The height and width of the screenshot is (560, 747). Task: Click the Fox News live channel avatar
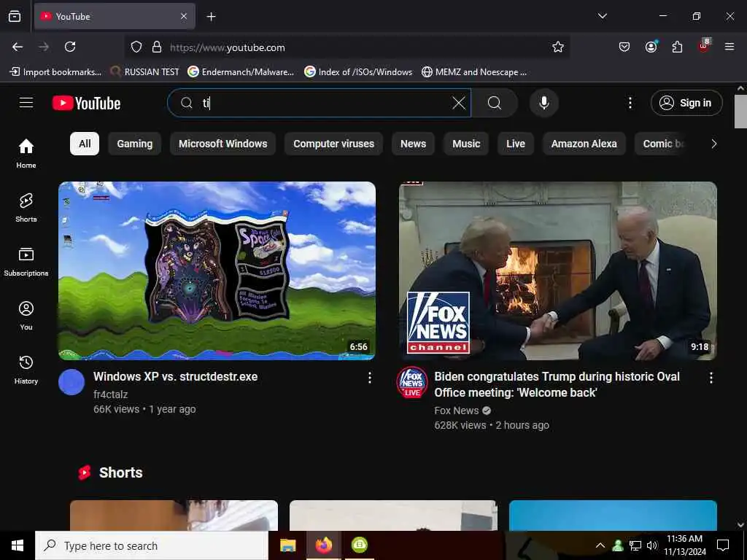point(412,382)
